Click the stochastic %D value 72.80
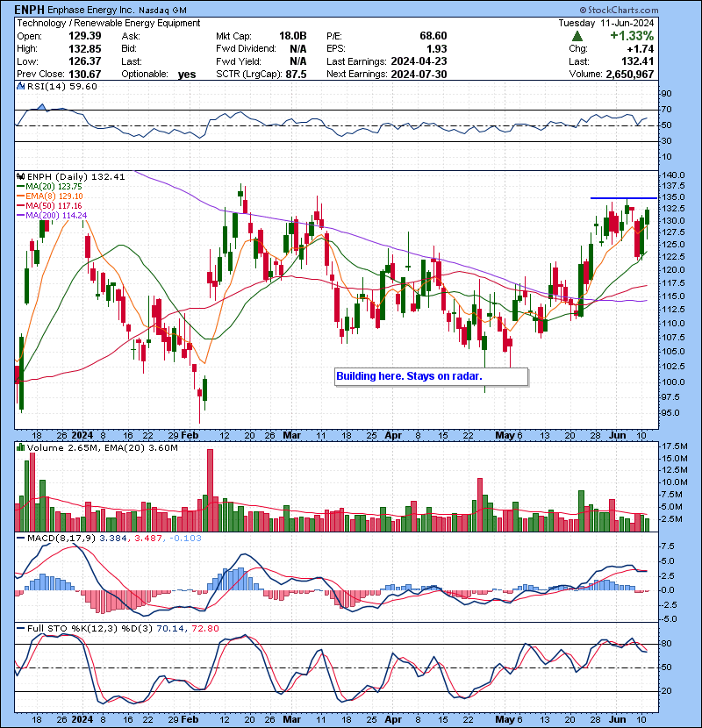The width and height of the screenshot is (702, 728). [x=204, y=628]
